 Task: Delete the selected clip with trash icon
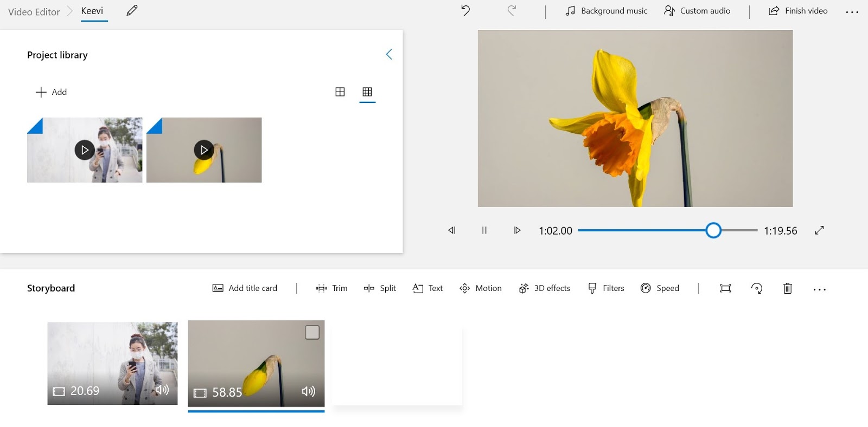pyautogui.click(x=787, y=288)
